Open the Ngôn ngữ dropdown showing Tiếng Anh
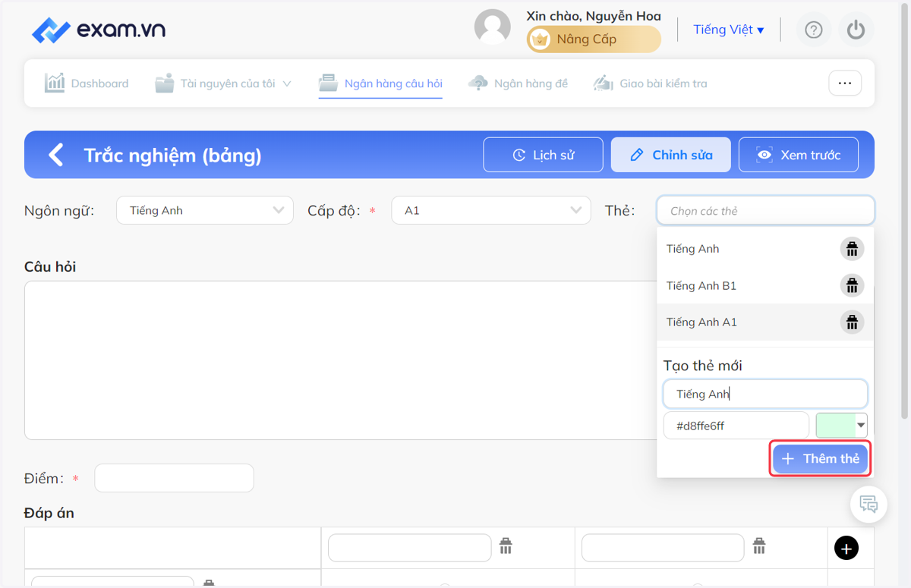The image size is (911, 588). coord(204,210)
